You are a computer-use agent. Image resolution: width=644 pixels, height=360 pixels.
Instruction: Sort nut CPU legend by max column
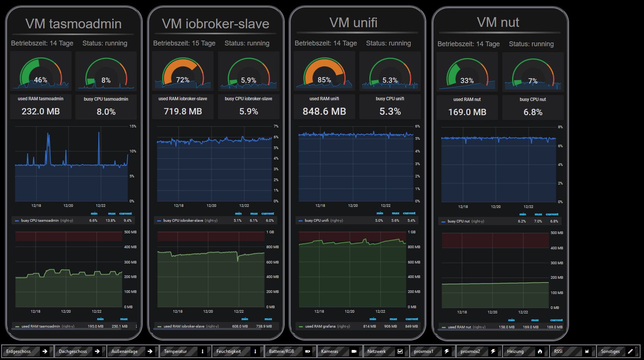(x=539, y=214)
